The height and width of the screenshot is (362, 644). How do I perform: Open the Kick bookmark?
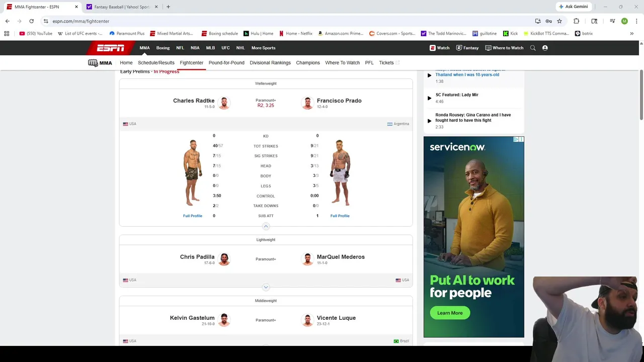click(510, 34)
